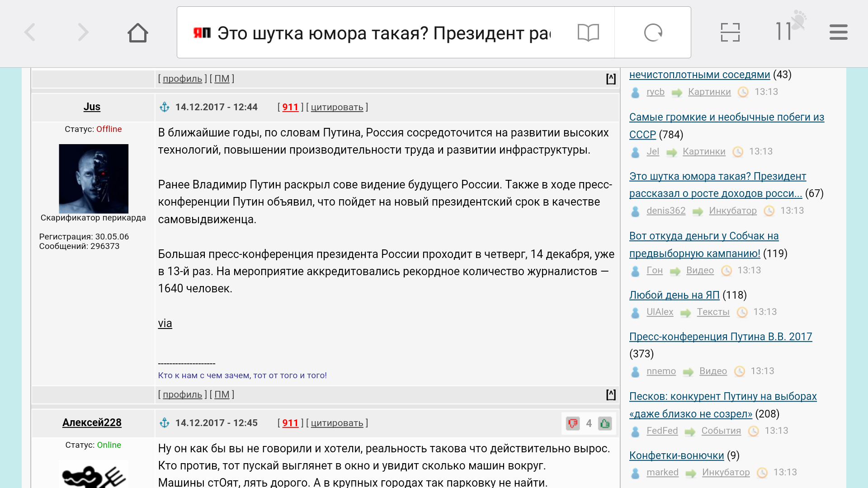Click the address bar page title

click(x=383, y=33)
